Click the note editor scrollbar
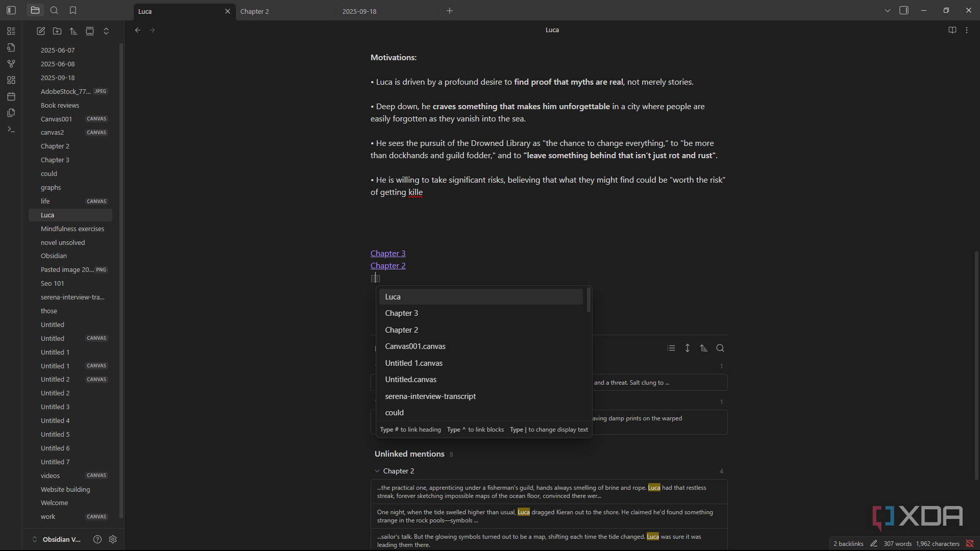This screenshot has width=980, height=551. click(976, 365)
